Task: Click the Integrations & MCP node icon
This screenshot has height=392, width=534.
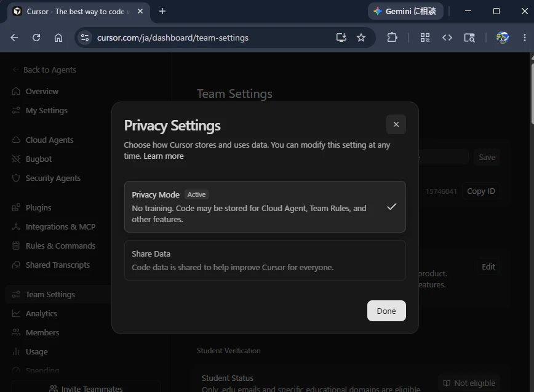Action: tap(16, 226)
